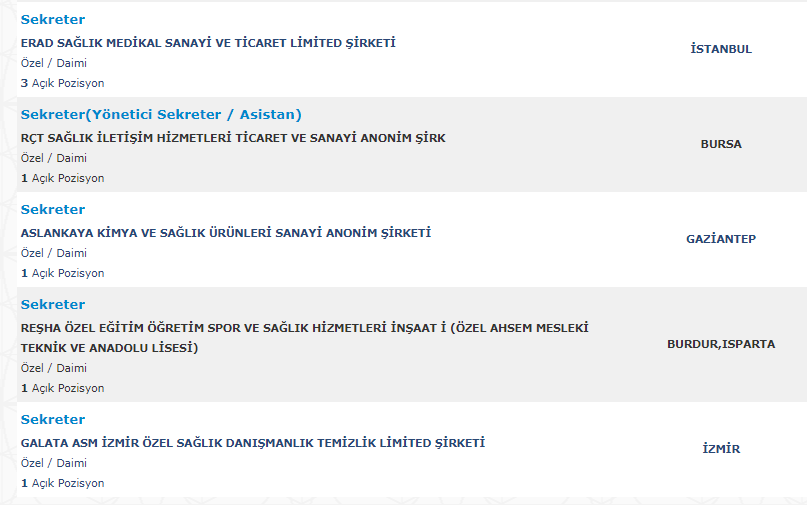Select İZMİR location text

click(x=720, y=449)
